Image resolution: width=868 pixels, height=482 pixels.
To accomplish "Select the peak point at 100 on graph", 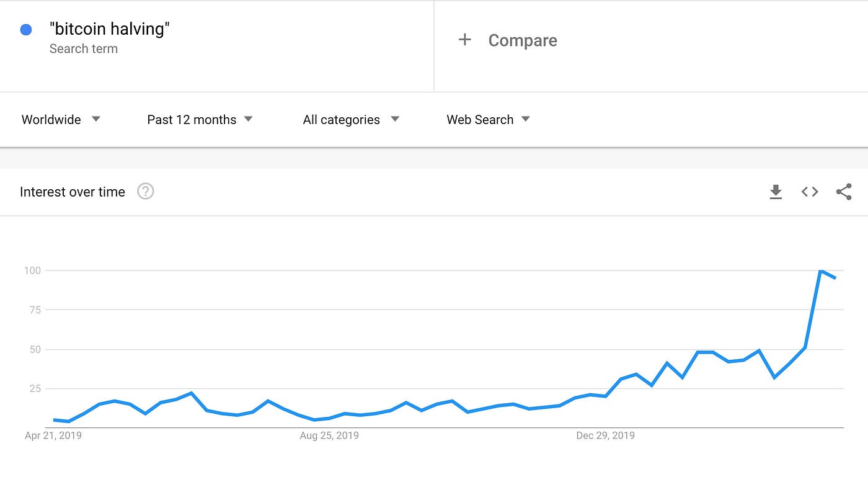I will coord(821,270).
